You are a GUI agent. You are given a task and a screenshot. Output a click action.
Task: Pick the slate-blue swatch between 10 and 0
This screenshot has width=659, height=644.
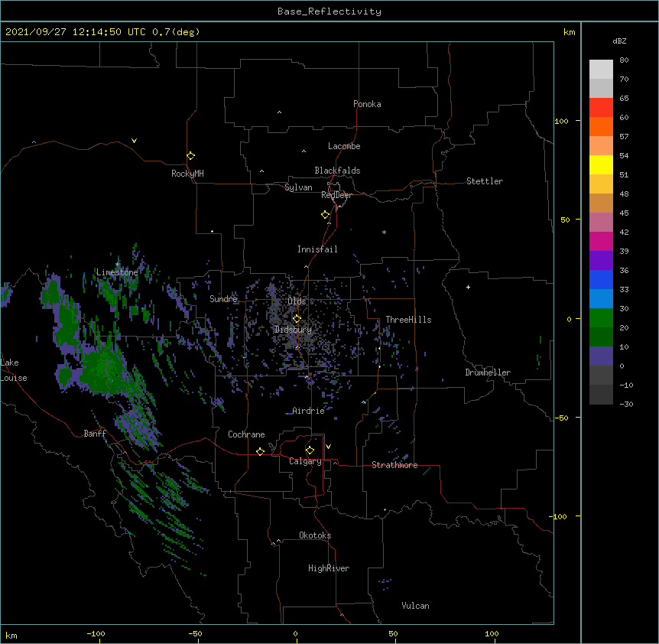601,356
